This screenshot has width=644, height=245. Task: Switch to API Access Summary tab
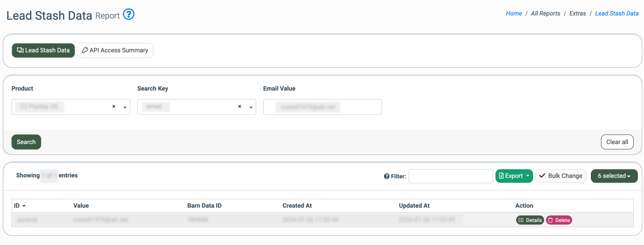115,50
